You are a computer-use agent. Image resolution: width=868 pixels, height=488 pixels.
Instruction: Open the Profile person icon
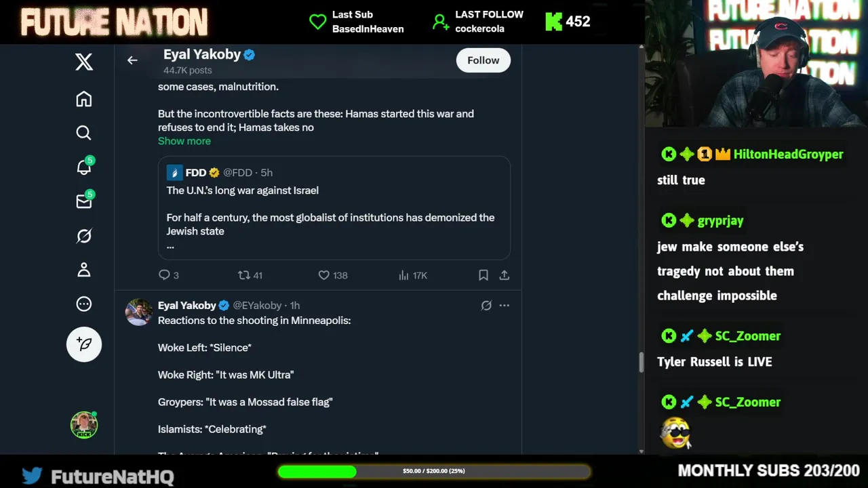coord(84,270)
